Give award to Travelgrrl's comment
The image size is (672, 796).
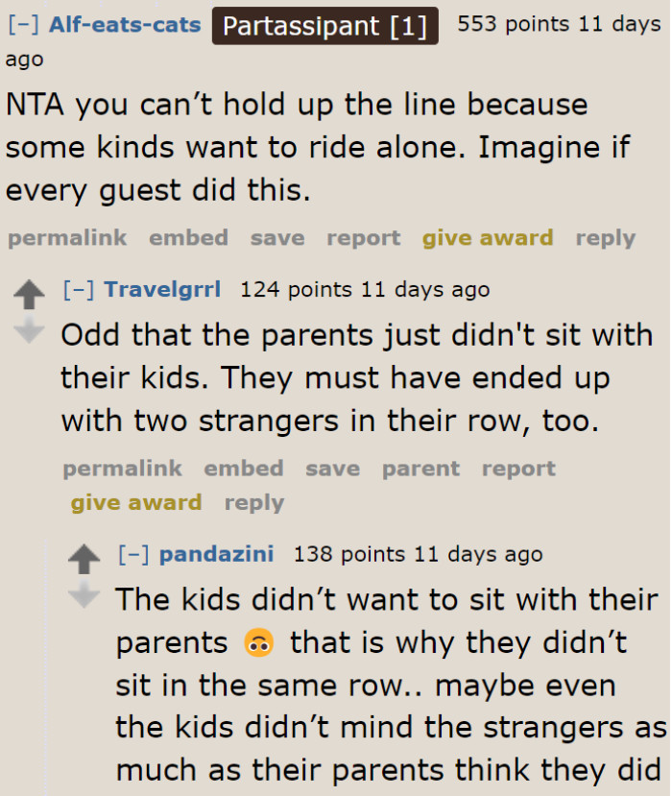point(135,502)
